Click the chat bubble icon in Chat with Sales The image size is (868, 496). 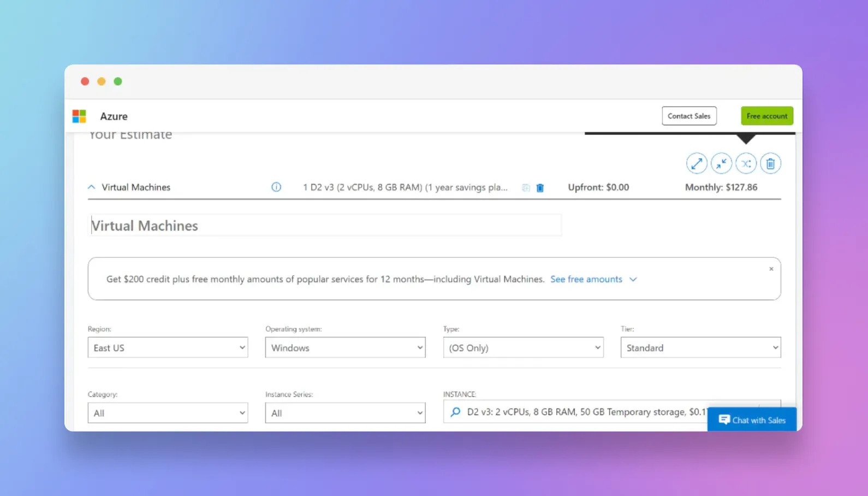[724, 420]
